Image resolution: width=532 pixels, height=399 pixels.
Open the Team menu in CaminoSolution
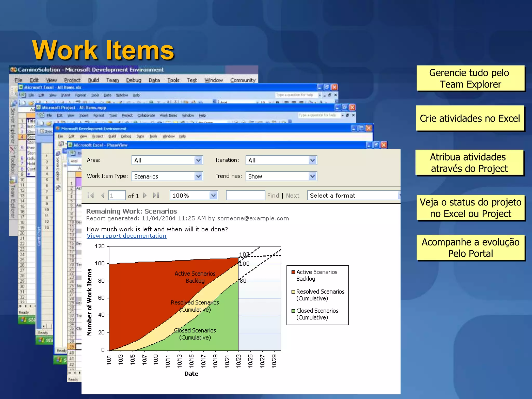112,80
